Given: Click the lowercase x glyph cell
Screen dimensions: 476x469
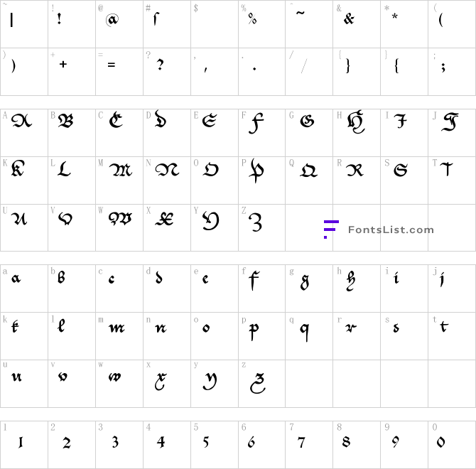Looking at the screenshot, I should pos(167,384).
